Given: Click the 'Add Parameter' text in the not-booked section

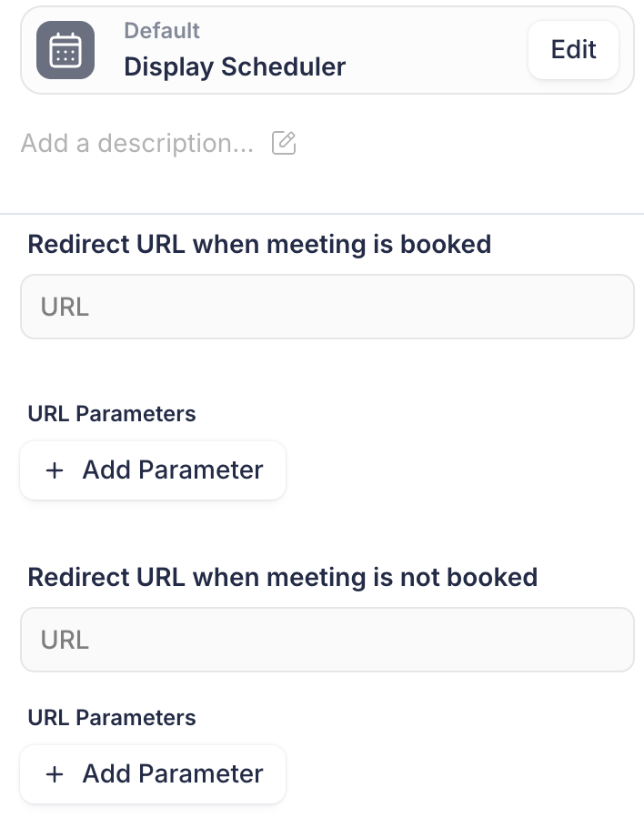Looking at the screenshot, I should tap(173, 774).
